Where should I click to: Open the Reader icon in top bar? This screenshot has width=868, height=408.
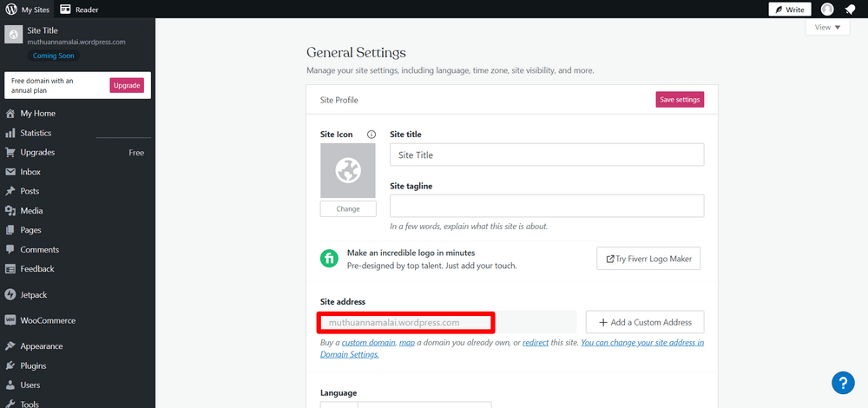(x=66, y=10)
